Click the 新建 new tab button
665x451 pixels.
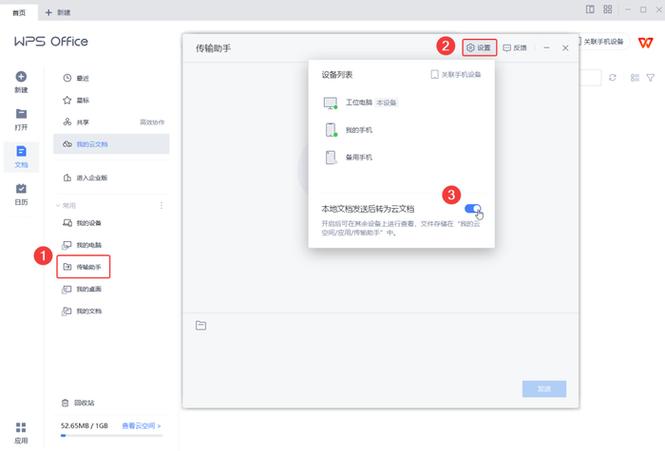[x=58, y=13]
